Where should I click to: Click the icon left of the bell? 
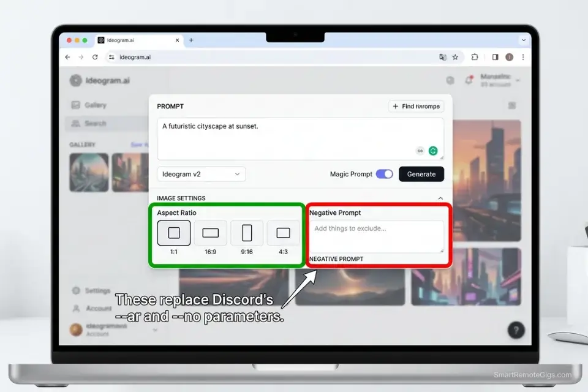tap(450, 80)
